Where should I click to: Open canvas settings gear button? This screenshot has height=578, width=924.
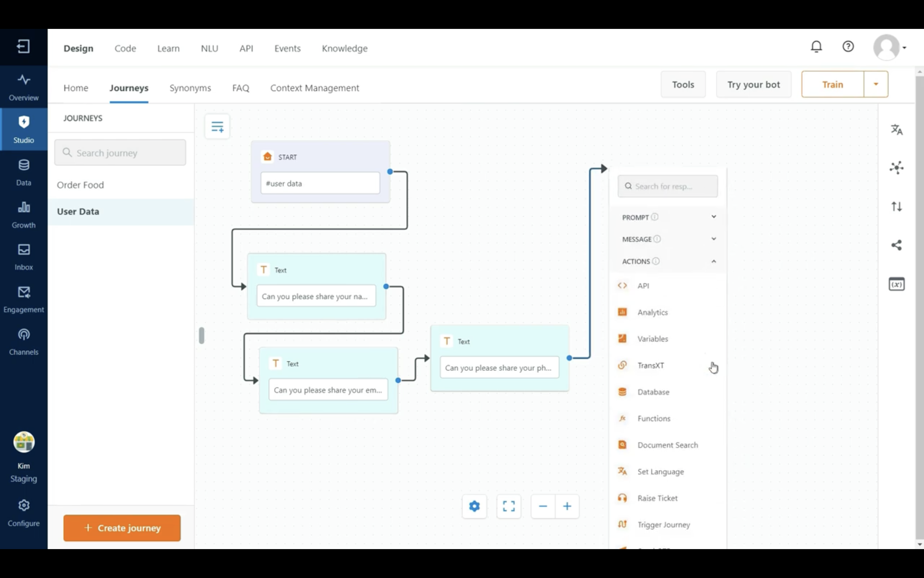click(x=474, y=506)
